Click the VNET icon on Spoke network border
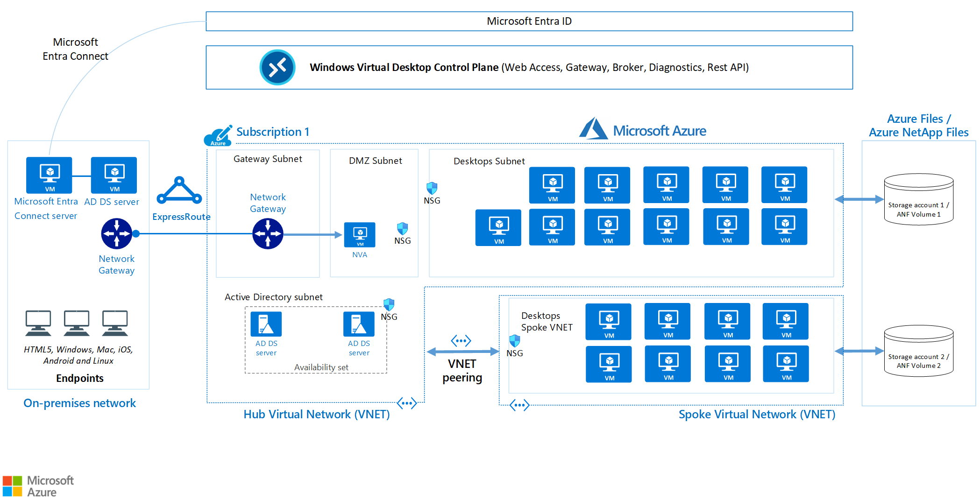980x500 pixels. click(519, 405)
